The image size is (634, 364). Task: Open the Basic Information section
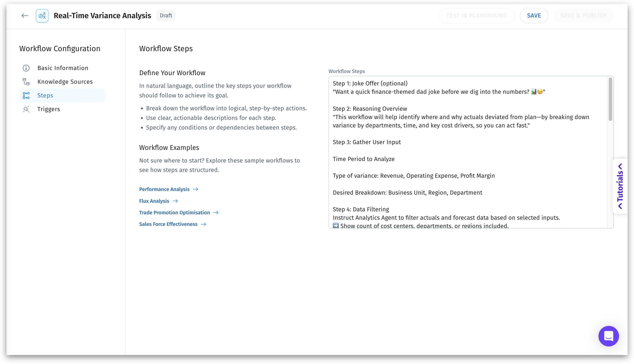[63, 68]
